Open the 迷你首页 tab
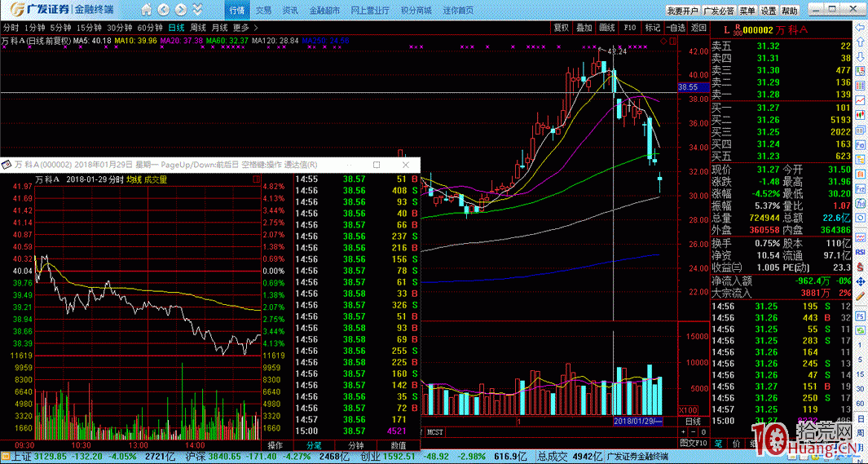 point(458,10)
